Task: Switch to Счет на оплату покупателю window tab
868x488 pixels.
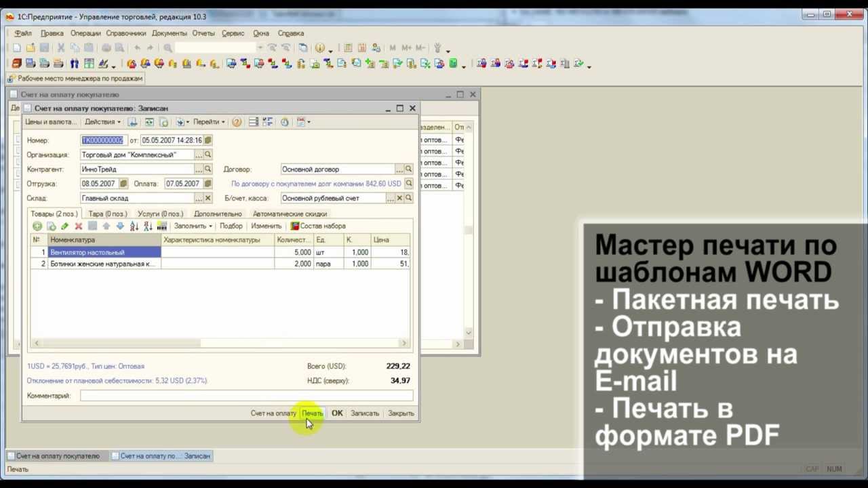Action: [x=58, y=456]
